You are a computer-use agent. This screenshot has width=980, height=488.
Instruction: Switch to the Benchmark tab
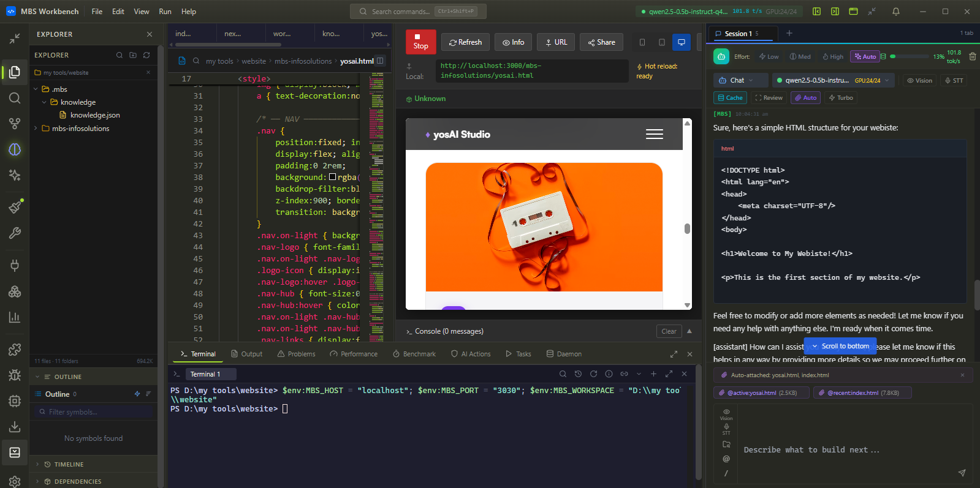pos(414,354)
